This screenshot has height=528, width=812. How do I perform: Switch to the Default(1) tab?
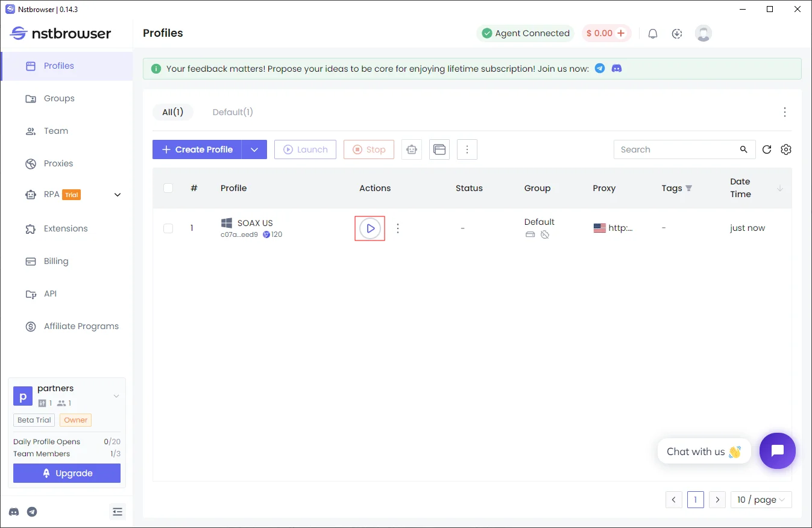coord(233,112)
